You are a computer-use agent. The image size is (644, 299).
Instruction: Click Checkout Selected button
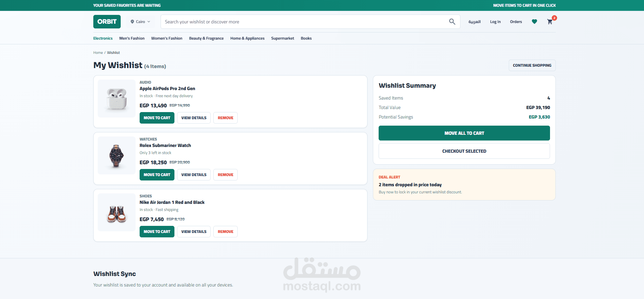(464, 151)
